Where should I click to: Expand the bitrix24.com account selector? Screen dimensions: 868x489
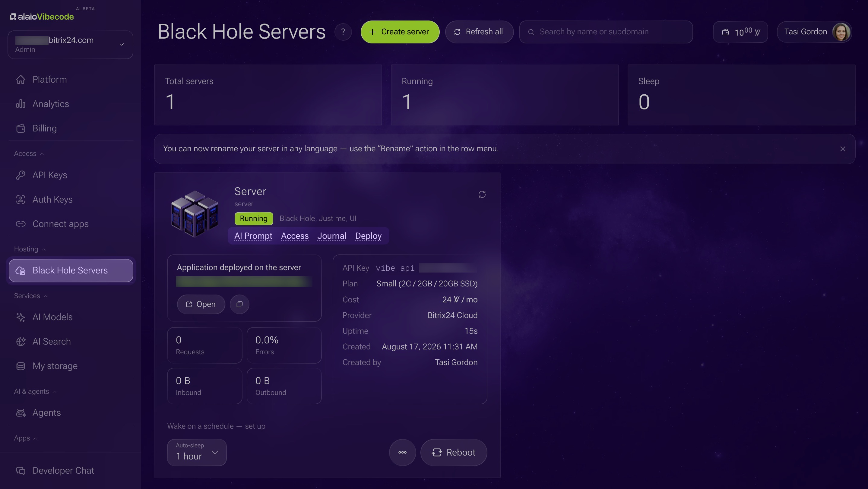pyautogui.click(x=71, y=44)
